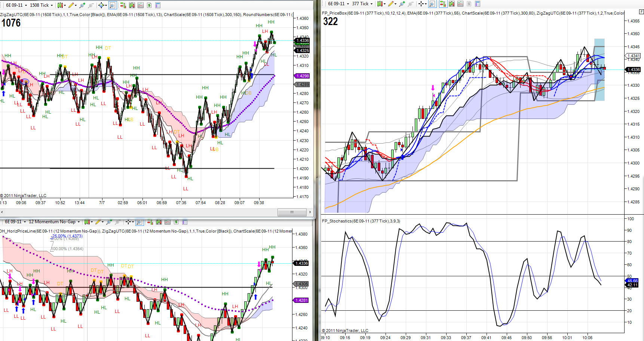The height and width of the screenshot is (341, 644).
Task: Open Data Box from the 377 Tick toolbar
Action: pyautogui.click(x=452, y=4)
